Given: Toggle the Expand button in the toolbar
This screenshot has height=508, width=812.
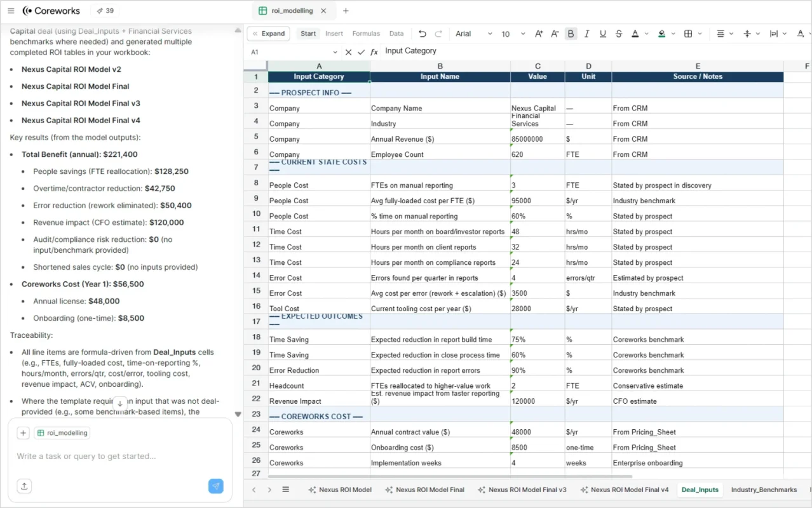Looking at the screenshot, I should [x=268, y=33].
